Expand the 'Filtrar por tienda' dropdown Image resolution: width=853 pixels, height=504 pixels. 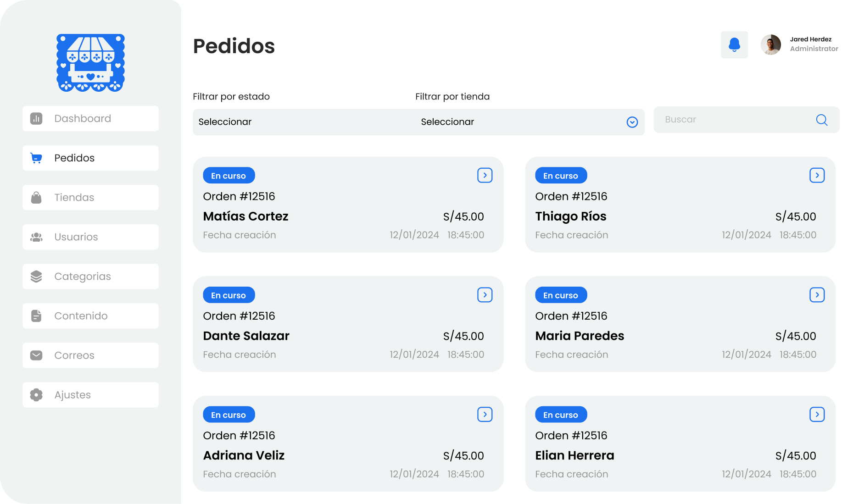(632, 122)
